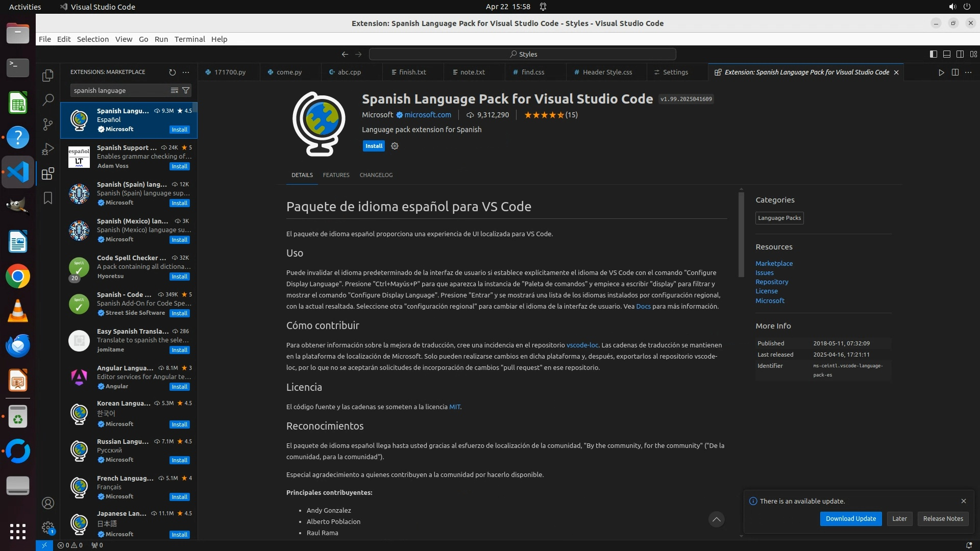980x551 pixels.
Task: Switch to the CHANGELOG tab
Action: pyautogui.click(x=376, y=175)
